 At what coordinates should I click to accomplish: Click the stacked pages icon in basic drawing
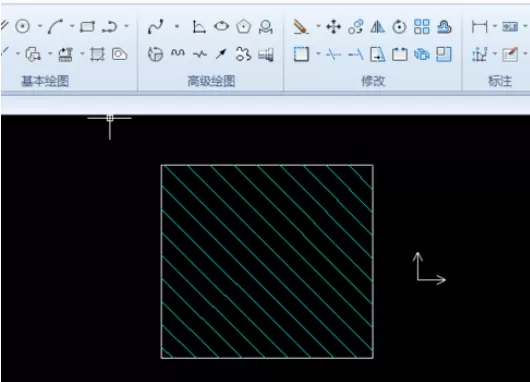click(x=33, y=54)
